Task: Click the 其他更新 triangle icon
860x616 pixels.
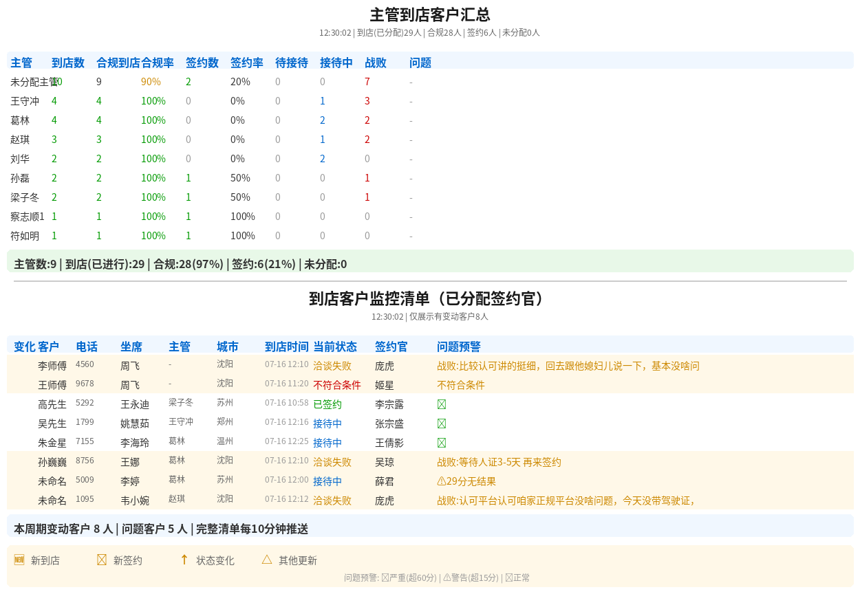Action: [267, 560]
